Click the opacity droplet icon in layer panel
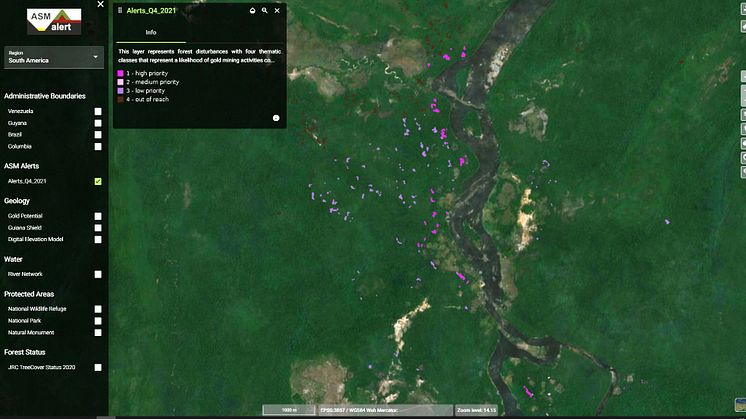Viewport: 746px width, 419px height. [x=252, y=10]
